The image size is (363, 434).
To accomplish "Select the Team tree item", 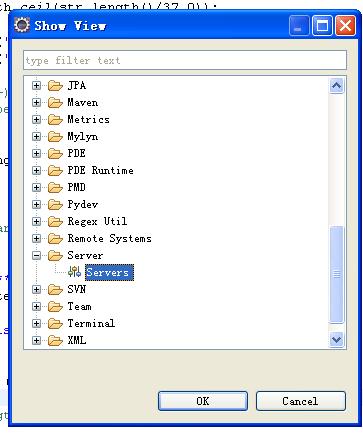I will pos(79,306).
